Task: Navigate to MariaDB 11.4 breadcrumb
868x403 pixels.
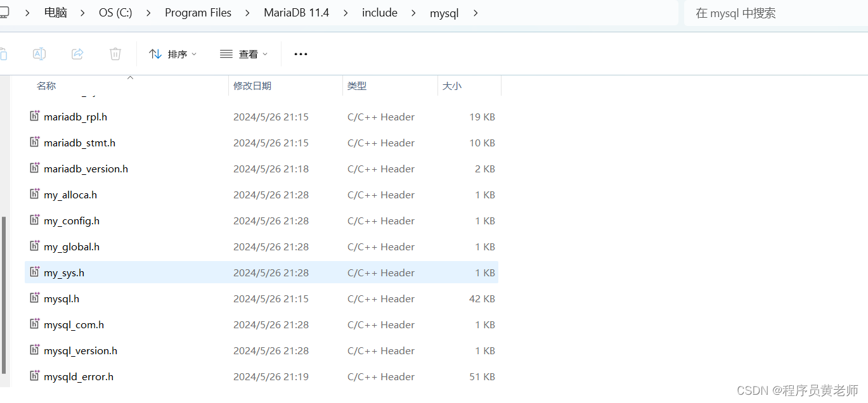Action: [x=297, y=13]
